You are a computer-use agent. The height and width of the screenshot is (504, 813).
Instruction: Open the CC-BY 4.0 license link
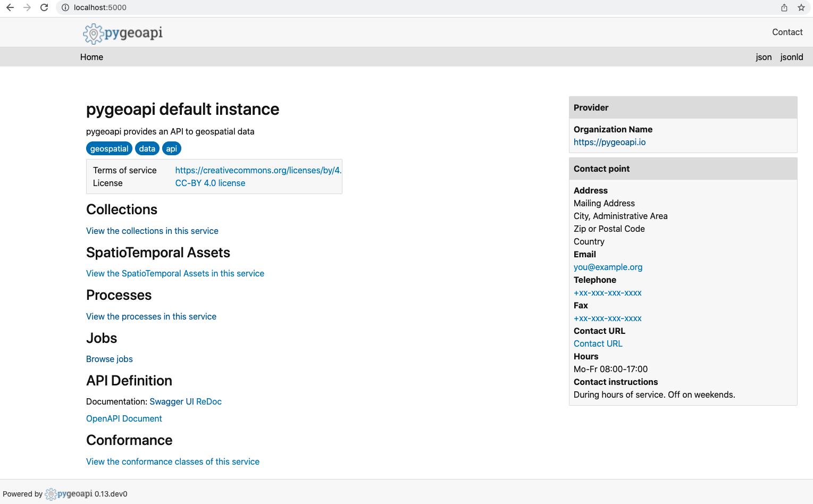click(x=210, y=183)
